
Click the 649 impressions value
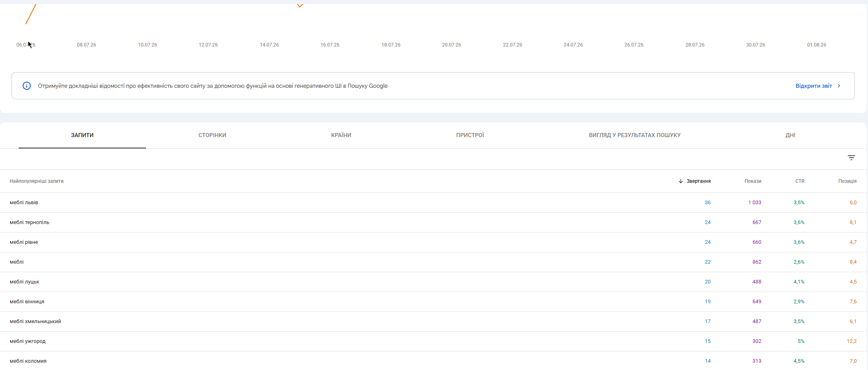757,302
